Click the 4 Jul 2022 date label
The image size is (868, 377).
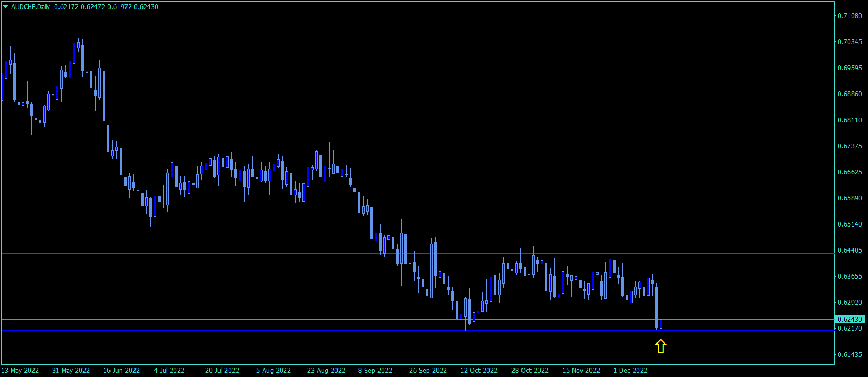169,371
